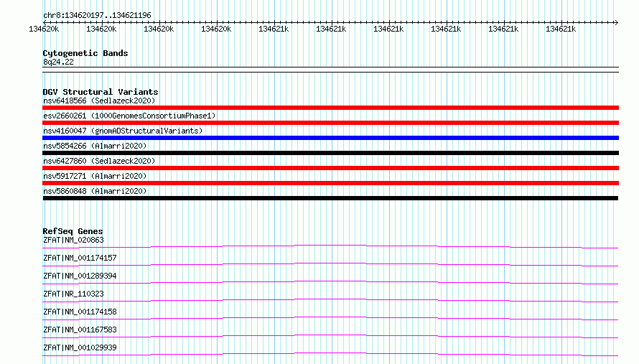Click the magenta line for ZFAT|NM_020863
This screenshot has height=364, width=639.
pyautogui.click(x=330, y=246)
